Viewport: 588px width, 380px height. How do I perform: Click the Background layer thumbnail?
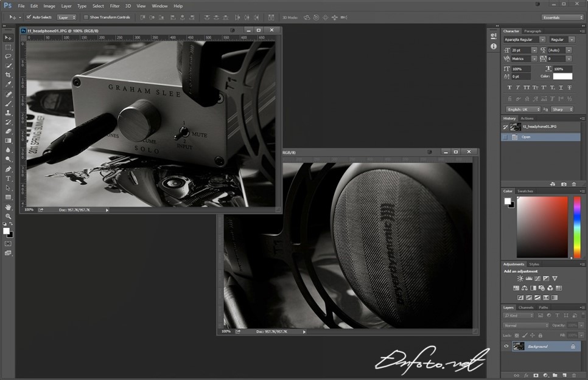click(x=518, y=347)
